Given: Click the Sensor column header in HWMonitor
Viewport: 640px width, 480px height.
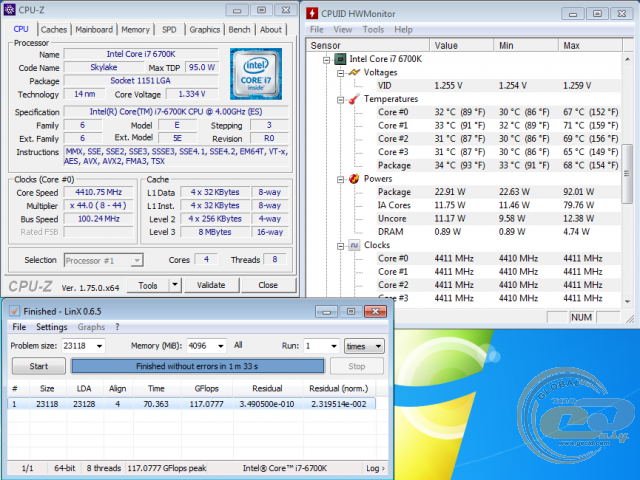Looking at the screenshot, I should [x=368, y=45].
